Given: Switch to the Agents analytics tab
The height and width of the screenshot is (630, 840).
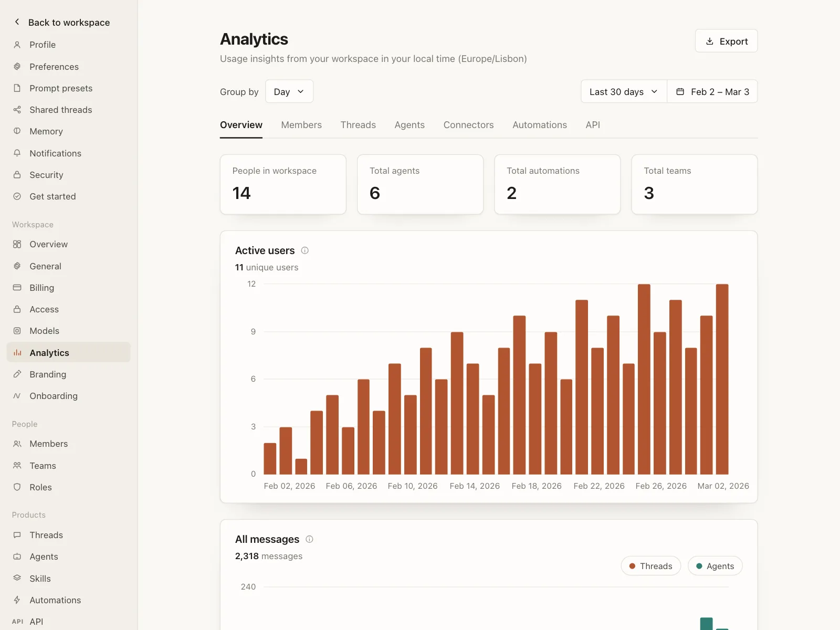Looking at the screenshot, I should tap(409, 125).
